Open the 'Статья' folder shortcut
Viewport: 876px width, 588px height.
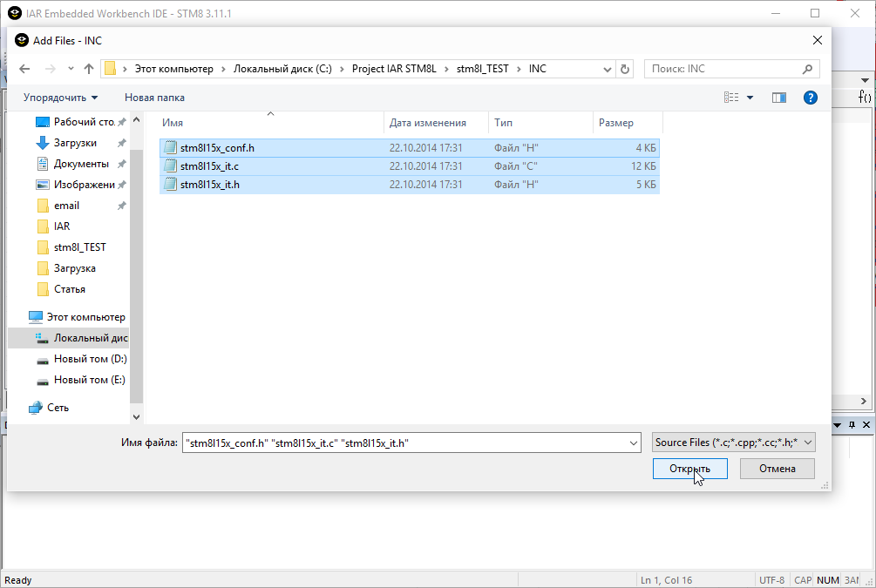tap(69, 289)
